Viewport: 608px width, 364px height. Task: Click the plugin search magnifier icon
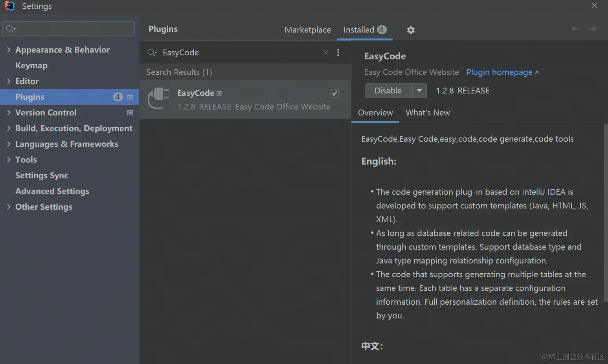point(152,53)
